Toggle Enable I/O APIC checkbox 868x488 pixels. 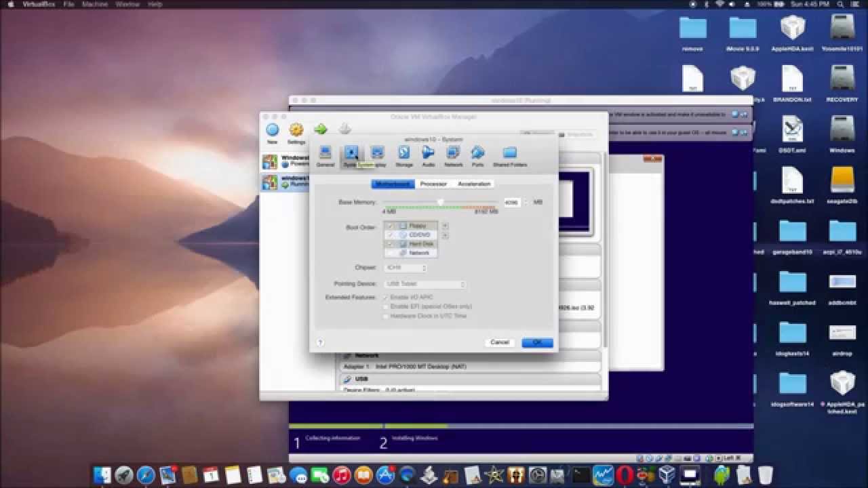(x=386, y=298)
